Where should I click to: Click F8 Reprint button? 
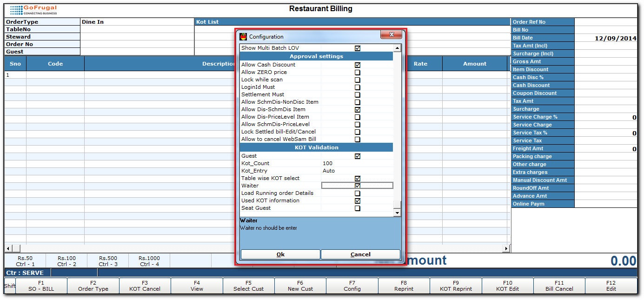(404, 286)
